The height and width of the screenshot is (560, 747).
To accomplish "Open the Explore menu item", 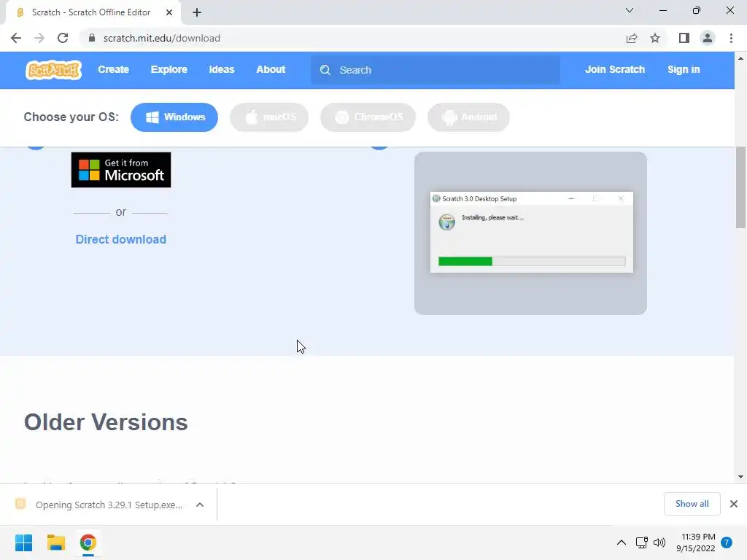I will pyautogui.click(x=169, y=69).
